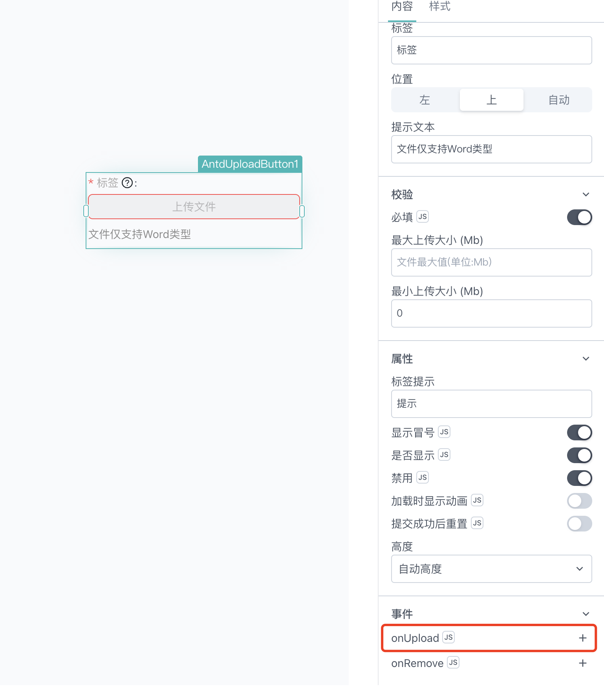Enable the 加载时显示动画 switch
Viewport: 604px width, 700px height.
point(579,501)
